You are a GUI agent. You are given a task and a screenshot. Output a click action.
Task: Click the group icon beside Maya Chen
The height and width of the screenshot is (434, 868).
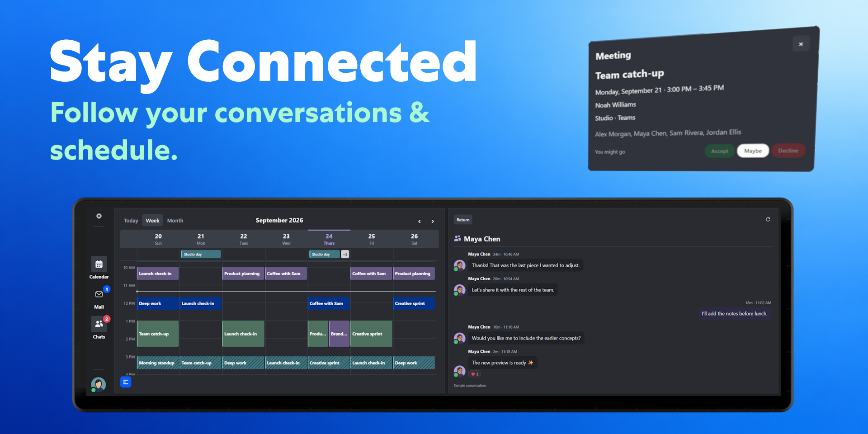458,238
